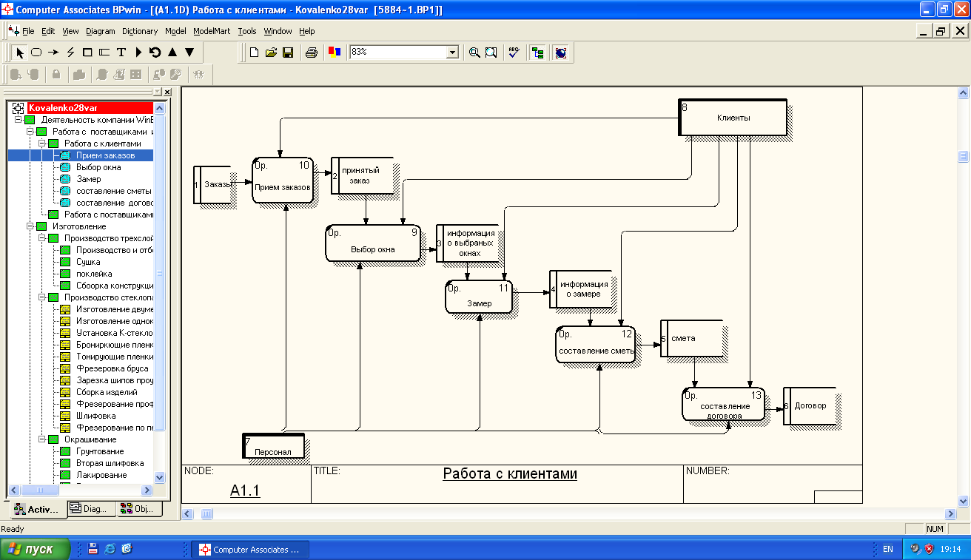
Task: Click the zoom-to-selection magnifier icon
Action: point(491,53)
